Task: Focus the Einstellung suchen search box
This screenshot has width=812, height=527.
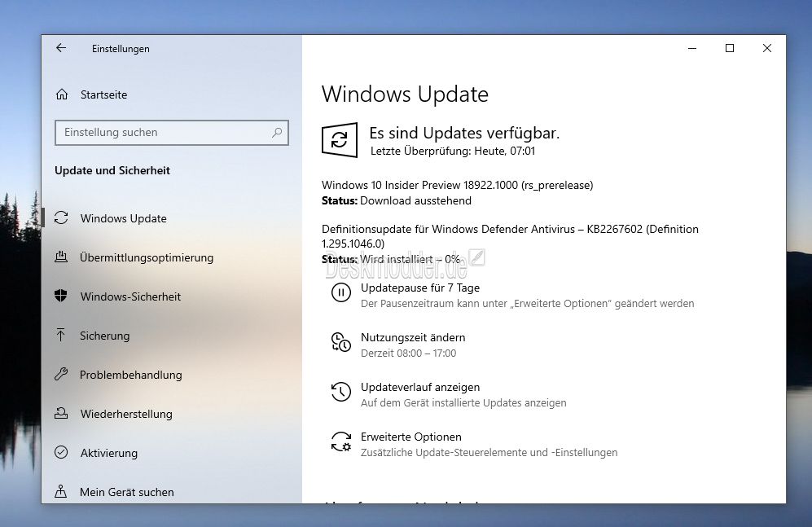Action: click(171, 133)
